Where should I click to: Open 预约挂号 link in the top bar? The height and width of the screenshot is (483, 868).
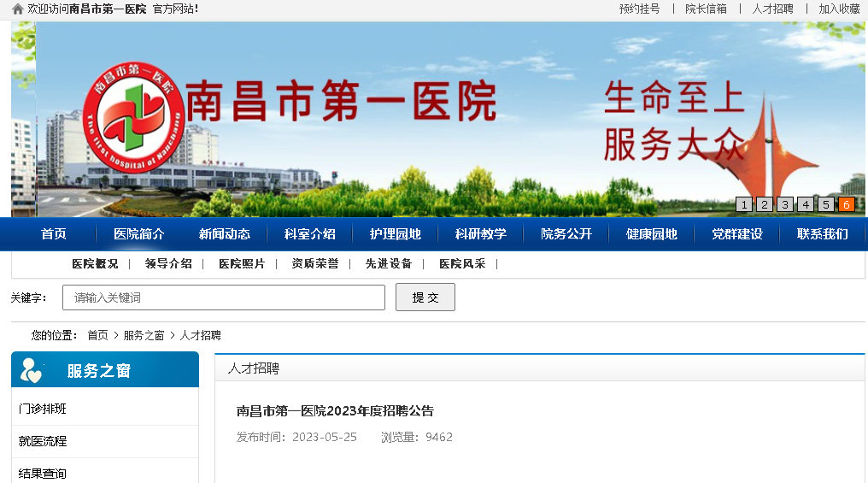point(639,9)
